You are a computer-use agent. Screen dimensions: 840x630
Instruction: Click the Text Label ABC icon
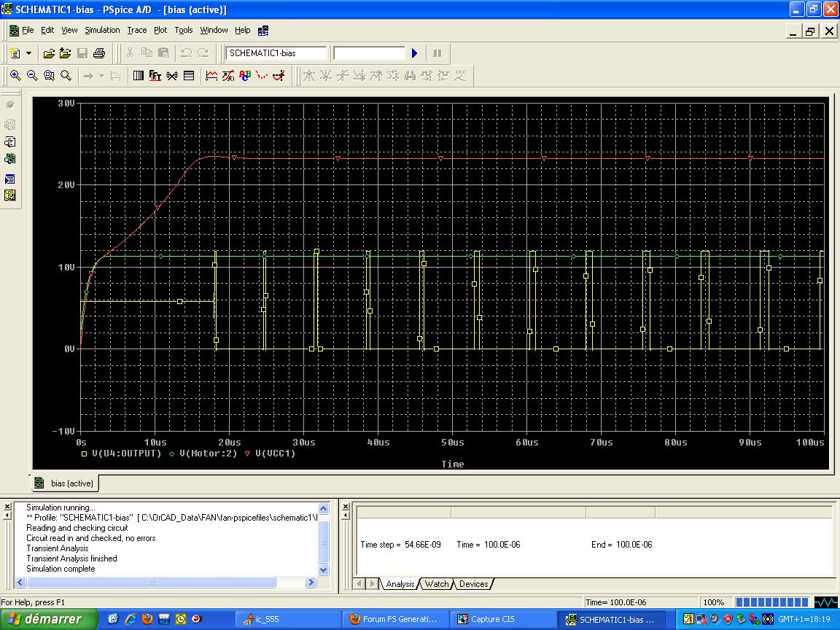[245, 75]
